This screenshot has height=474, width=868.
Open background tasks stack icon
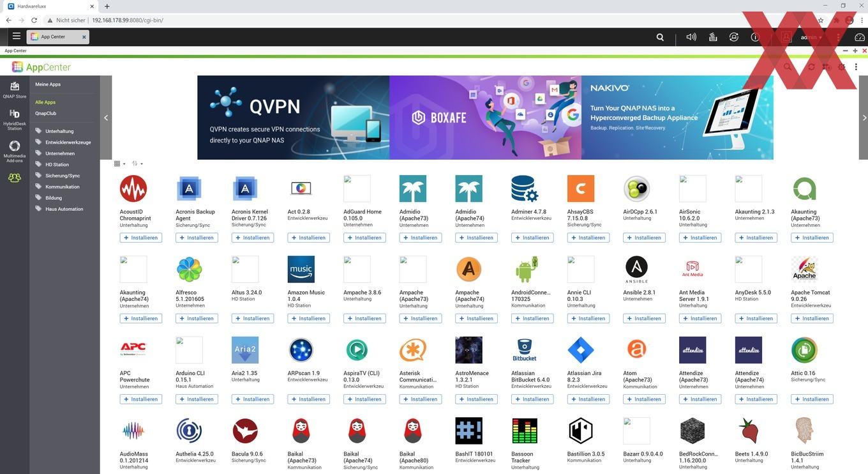[713, 37]
